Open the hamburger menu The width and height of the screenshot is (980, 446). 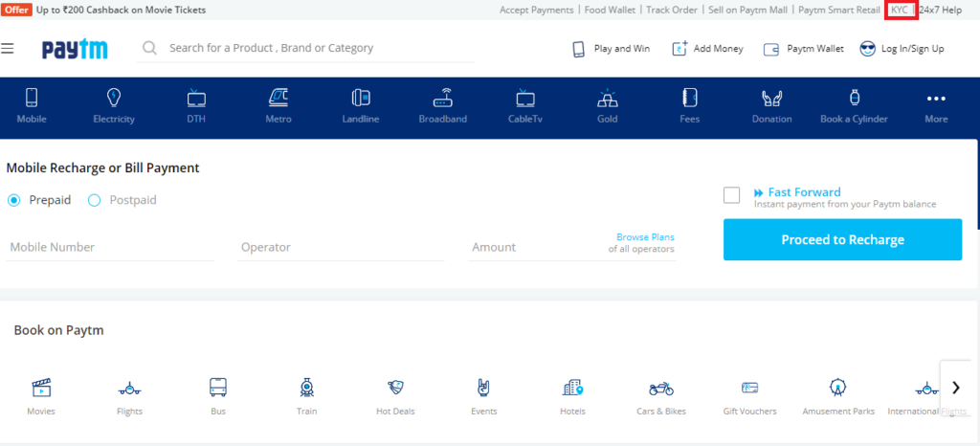(8, 48)
